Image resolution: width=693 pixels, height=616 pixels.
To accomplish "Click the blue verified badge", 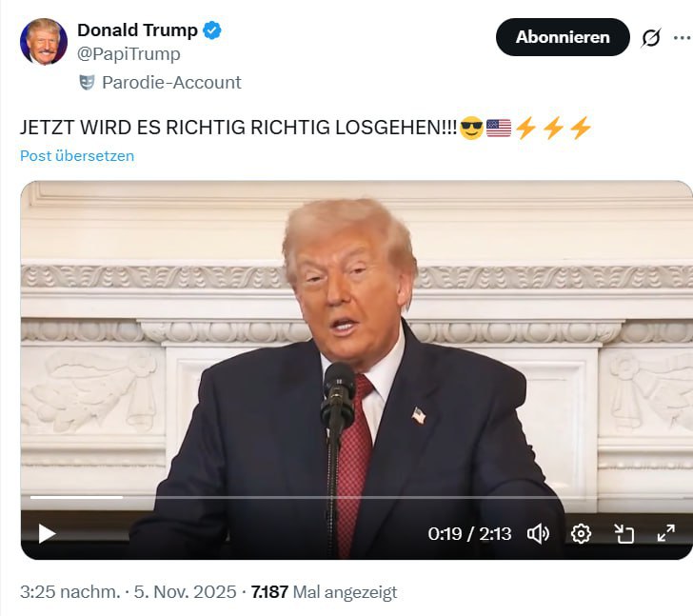I will (212, 30).
